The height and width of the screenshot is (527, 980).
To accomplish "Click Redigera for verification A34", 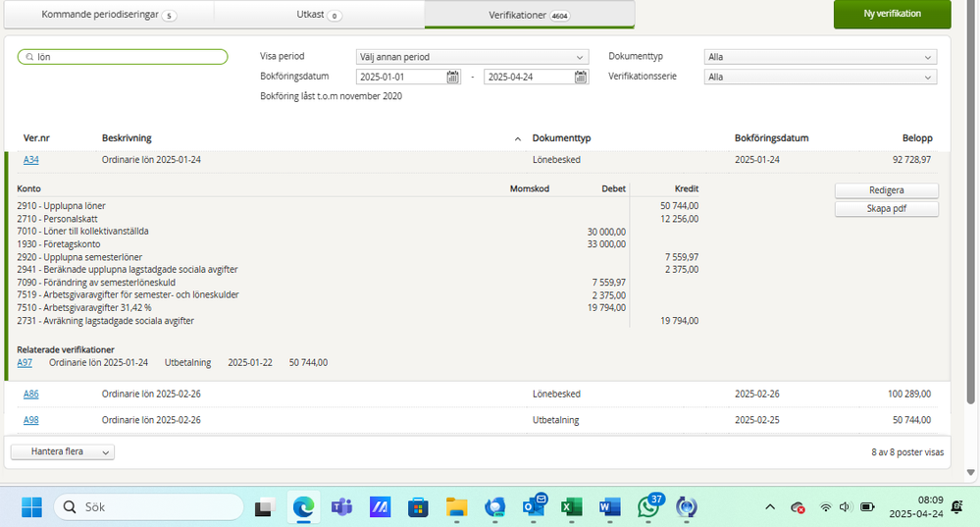I will [x=886, y=190].
